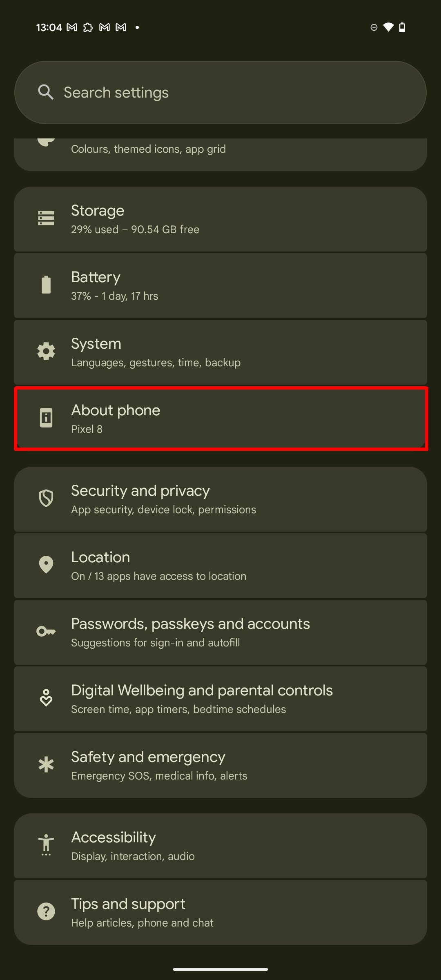Tap the Digital Wellbeing heart icon

pyautogui.click(x=46, y=698)
